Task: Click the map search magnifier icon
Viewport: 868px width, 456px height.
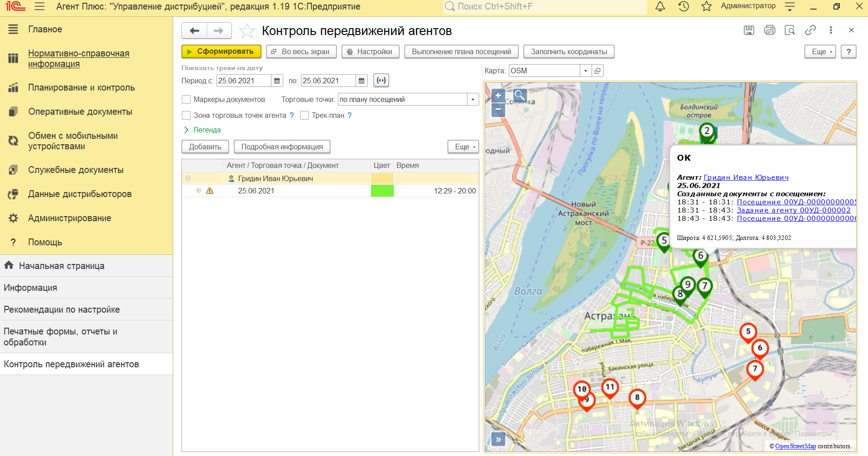Action: pyautogui.click(x=520, y=96)
